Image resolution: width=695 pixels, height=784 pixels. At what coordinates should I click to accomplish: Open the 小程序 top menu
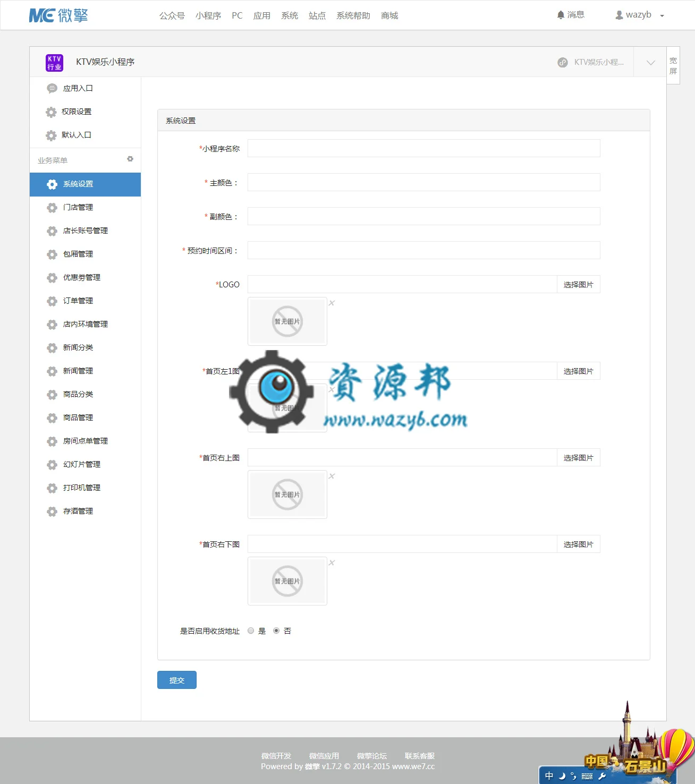coord(208,15)
